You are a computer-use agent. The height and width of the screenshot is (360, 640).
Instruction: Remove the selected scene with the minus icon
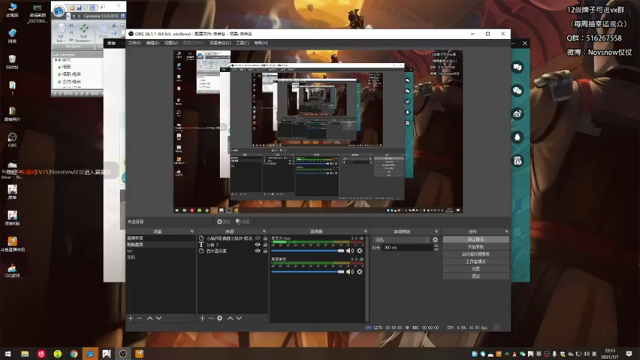[x=139, y=318]
